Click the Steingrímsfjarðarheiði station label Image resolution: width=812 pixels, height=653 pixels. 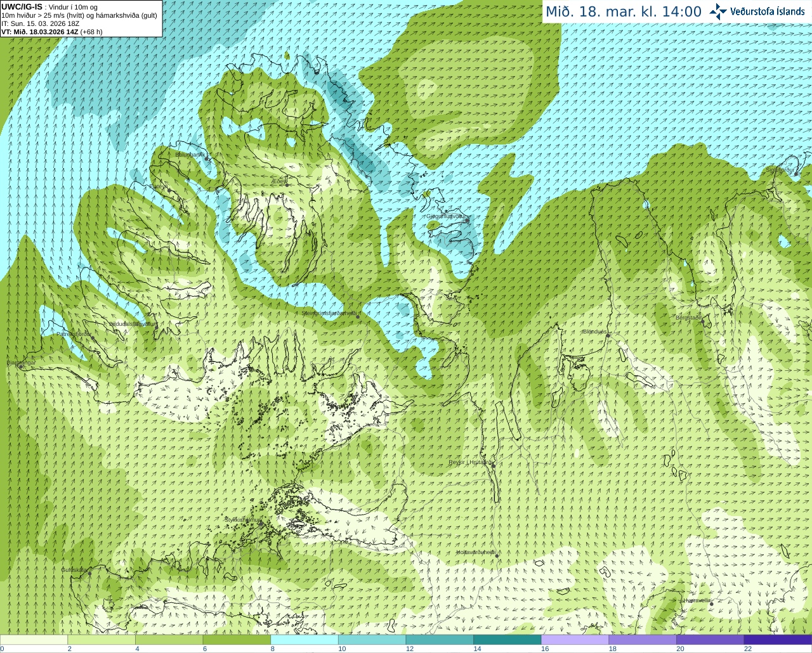click(329, 313)
